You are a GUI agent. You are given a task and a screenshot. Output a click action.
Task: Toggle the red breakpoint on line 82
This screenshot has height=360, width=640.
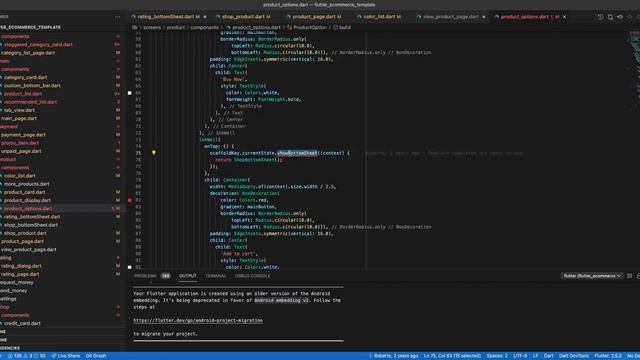click(130, 200)
